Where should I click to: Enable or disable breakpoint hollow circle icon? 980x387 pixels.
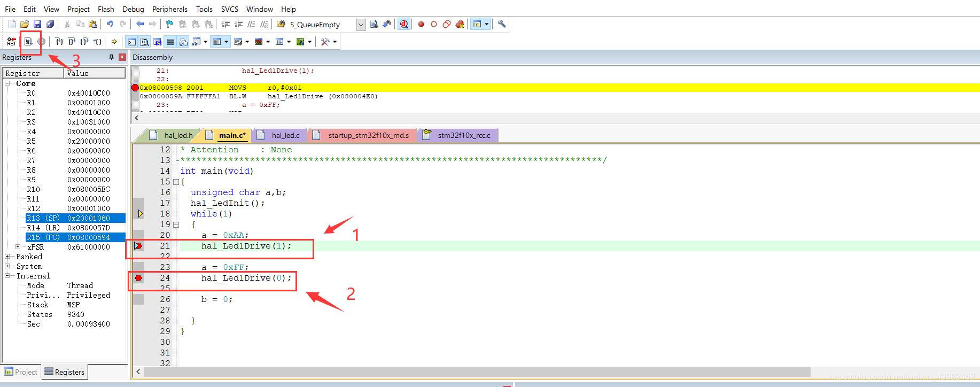[434, 24]
